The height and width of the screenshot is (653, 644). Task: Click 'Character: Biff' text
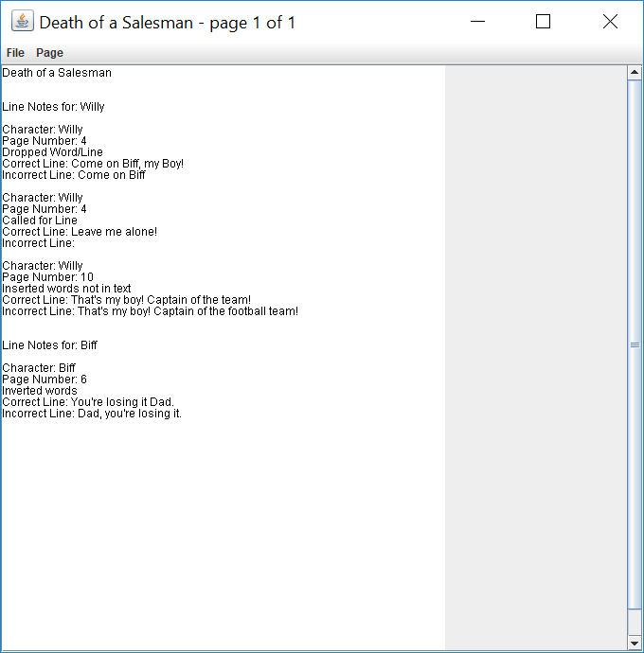pos(39,368)
